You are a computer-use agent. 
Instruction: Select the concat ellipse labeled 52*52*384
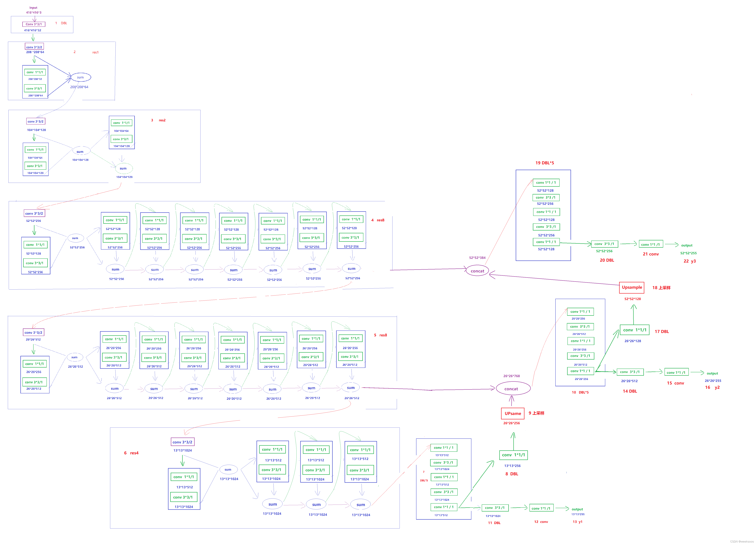477,271
